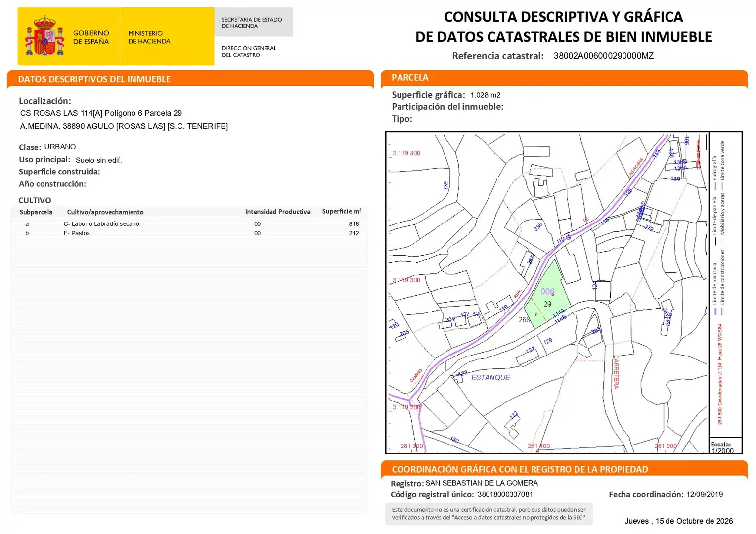Click the map scale "Escala: 1/2000"
Image resolution: width=756 pixels, height=534 pixels.
pos(722,447)
